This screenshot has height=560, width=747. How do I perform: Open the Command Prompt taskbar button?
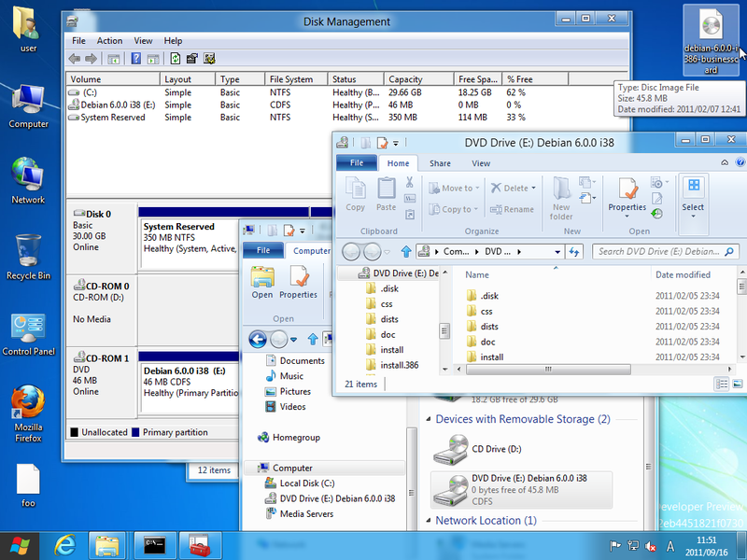coord(154,545)
